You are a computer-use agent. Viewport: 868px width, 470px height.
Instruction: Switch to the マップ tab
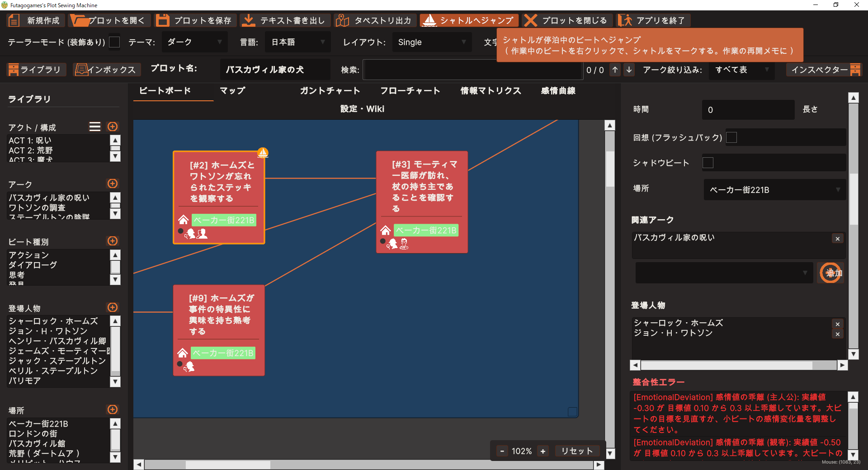click(x=232, y=90)
